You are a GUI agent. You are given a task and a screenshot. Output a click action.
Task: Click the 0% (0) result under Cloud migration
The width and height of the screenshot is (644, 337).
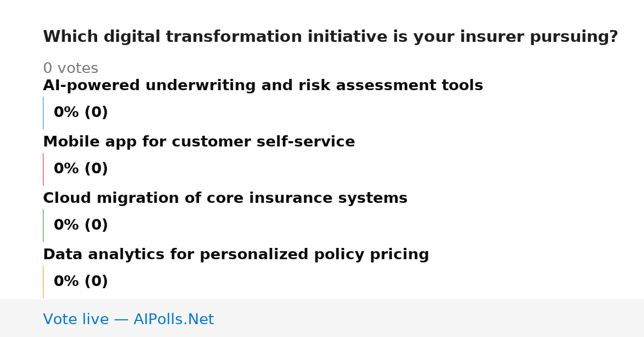click(x=81, y=225)
